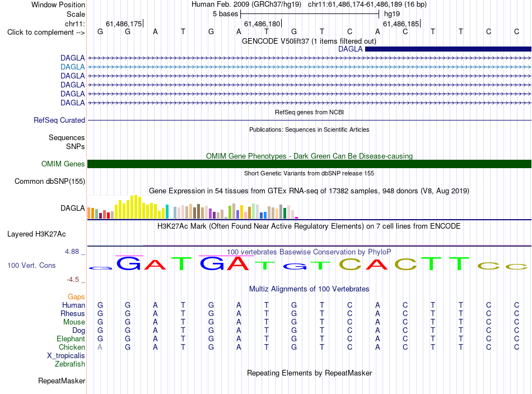Screen dimensions: 532x394
Task: Open the Layered H3K27Ac track label
Action: tap(36, 234)
